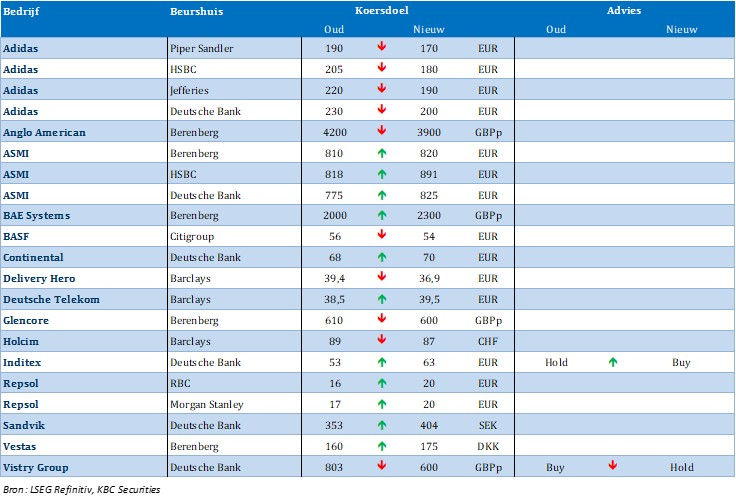
Task: Select the Buy advice cell for Inditex
Action: click(681, 363)
